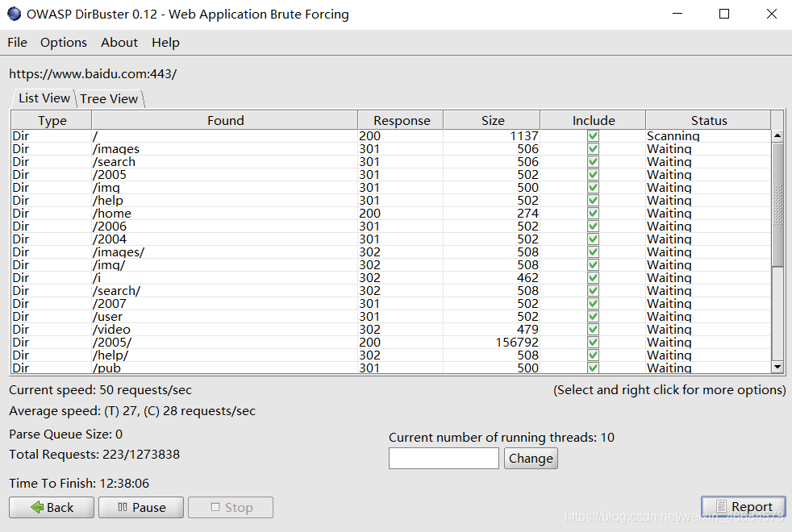
Task: Focus the thread count input field
Action: tap(444, 459)
